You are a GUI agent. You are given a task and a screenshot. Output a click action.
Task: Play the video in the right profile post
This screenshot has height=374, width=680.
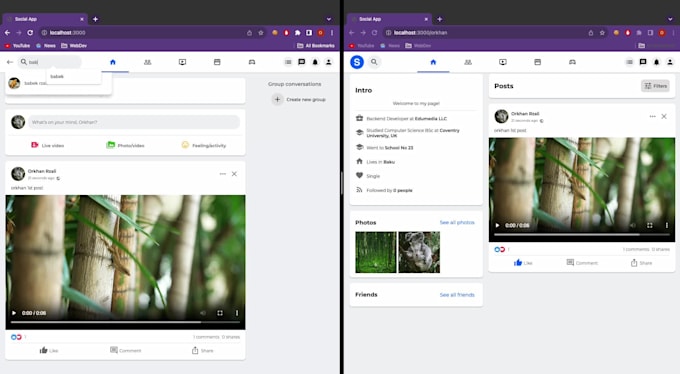pyautogui.click(x=497, y=225)
